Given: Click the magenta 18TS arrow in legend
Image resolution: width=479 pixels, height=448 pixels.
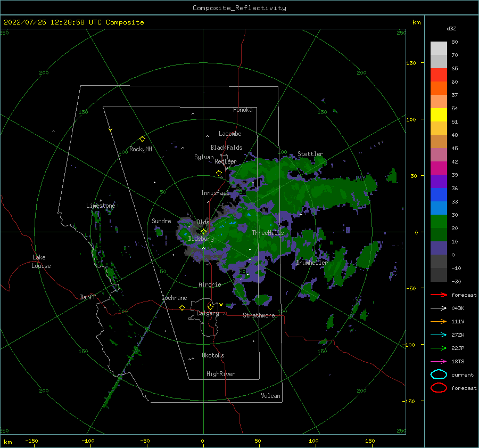Looking at the screenshot, I should [x=439, y=362].
